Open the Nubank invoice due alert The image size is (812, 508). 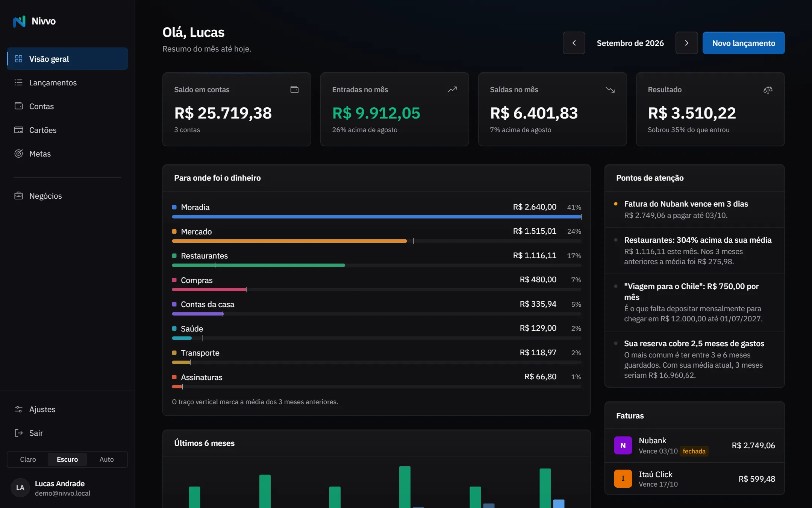point(695,210)
